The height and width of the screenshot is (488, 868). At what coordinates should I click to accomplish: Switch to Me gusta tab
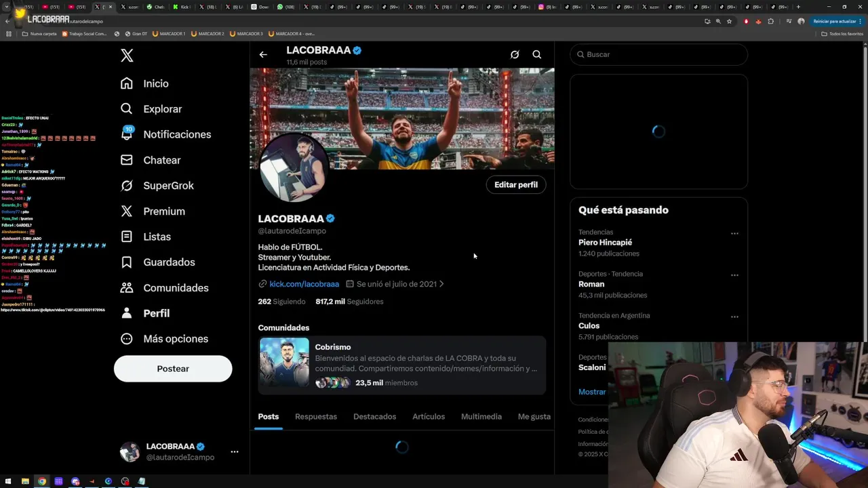[534, 417]
